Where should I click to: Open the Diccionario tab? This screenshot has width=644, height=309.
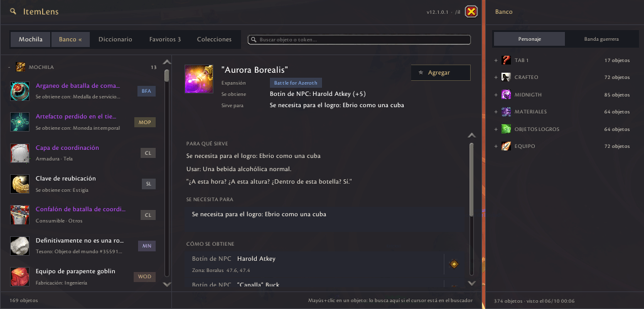pyautogui.click(x=115, y=39)
